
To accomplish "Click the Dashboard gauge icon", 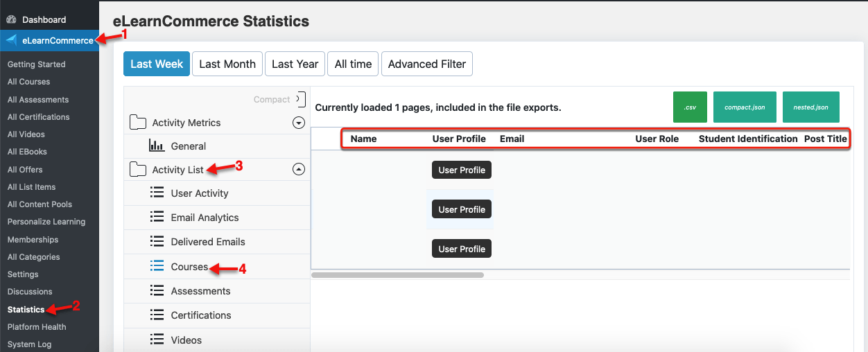I will (x=11, y=19).
